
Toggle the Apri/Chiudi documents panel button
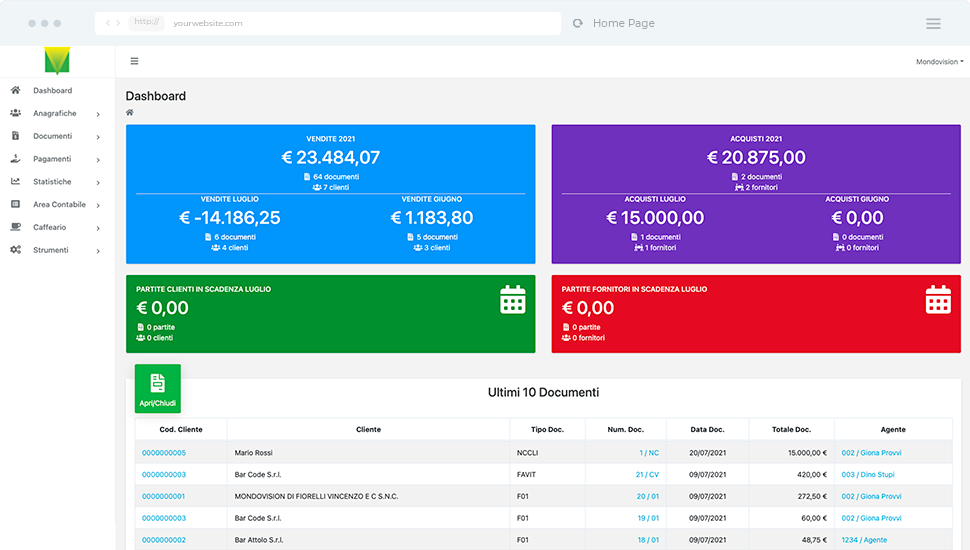tap(158, 389)
